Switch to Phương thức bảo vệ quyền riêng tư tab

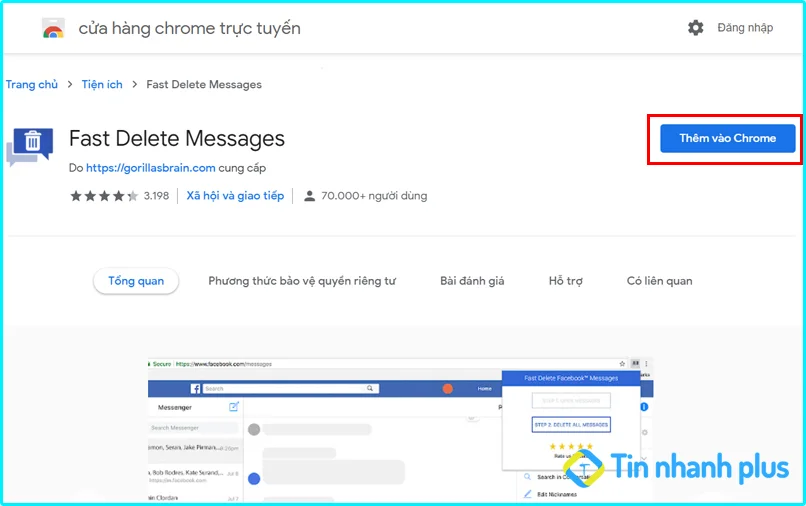tap(302, 281)
